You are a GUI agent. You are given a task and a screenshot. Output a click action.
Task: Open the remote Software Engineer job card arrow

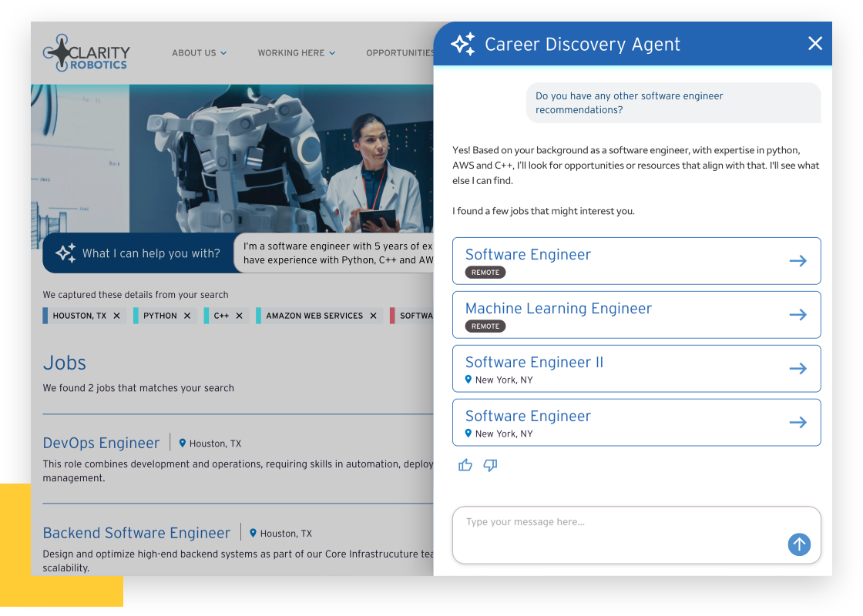pos(798,261)
